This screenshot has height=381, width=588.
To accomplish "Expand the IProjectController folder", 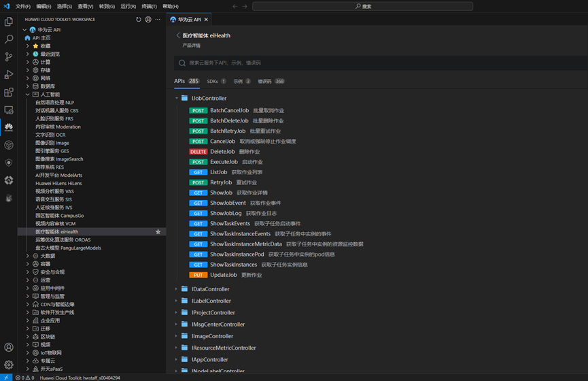I will coord(176,312).
